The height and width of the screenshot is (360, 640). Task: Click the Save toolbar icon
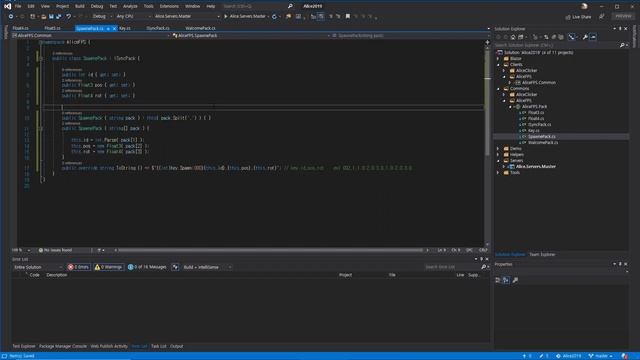coord(51,16)
